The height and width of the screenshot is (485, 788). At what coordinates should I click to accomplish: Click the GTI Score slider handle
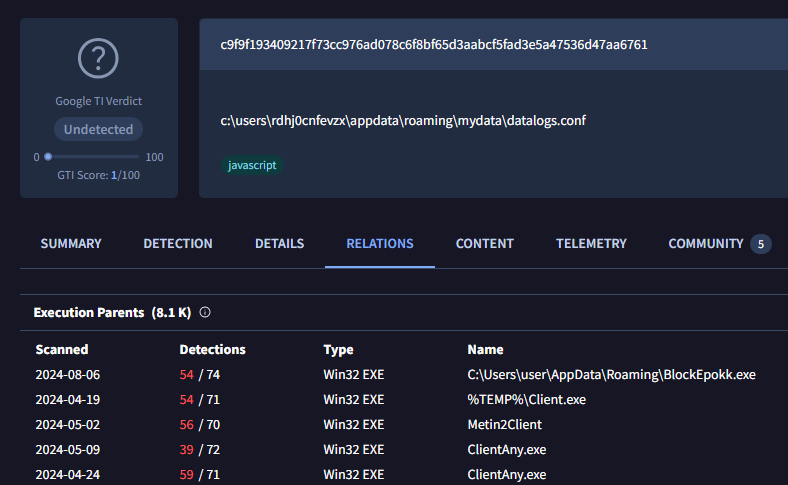(x=48, y=157)
